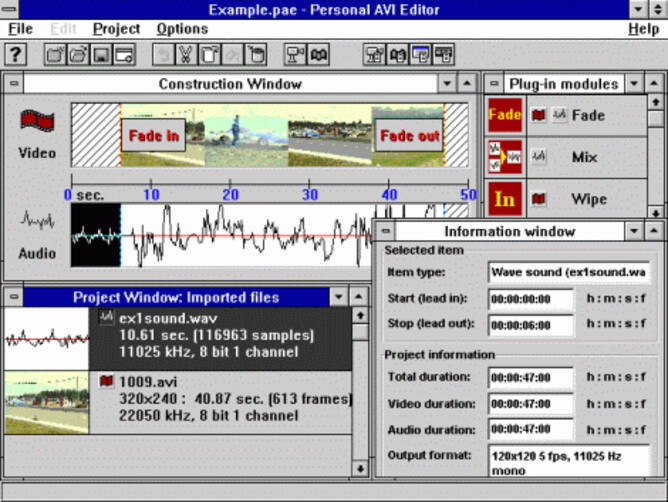Click the question mark help toolbar button
Screen dimensions: 668x502
(x=16, y=55)
